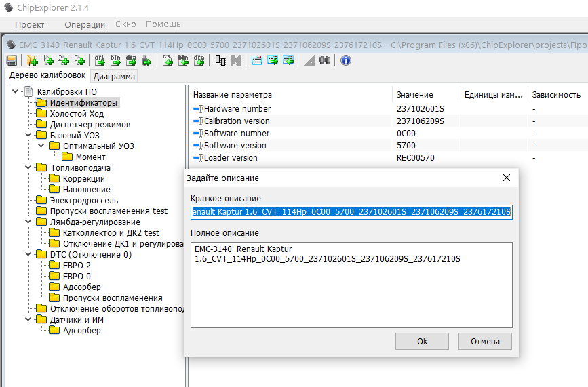The height and width of the screenshot is (387, 588).
Task: Click the add folder toolbar icon
Action: 31,60
